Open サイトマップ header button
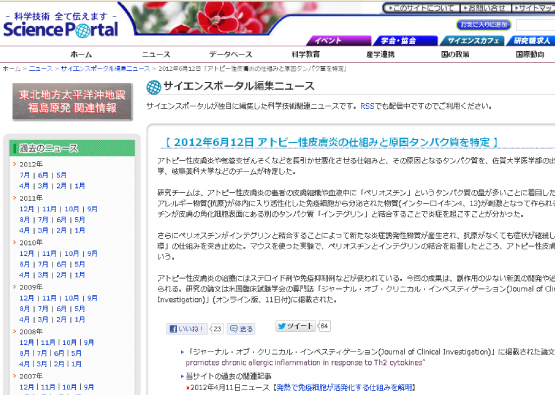The width and height of the screenshot is (555, 395). click(x=534, y=8)
